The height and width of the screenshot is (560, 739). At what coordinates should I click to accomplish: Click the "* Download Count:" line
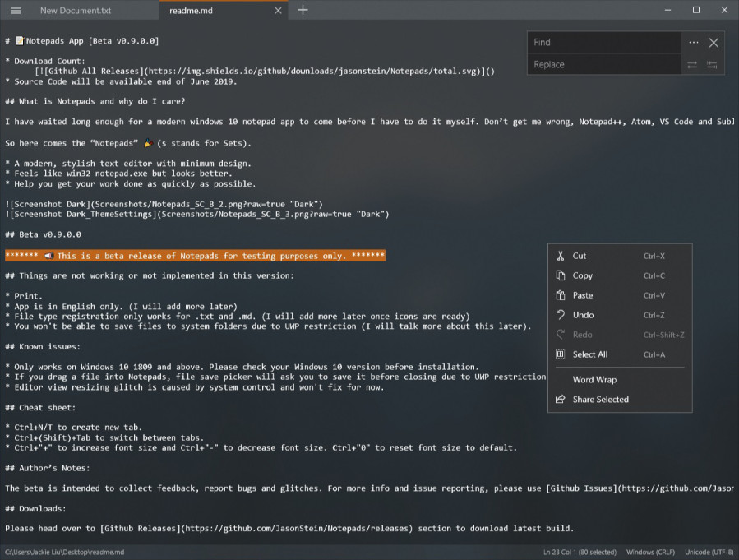[45, 62]
